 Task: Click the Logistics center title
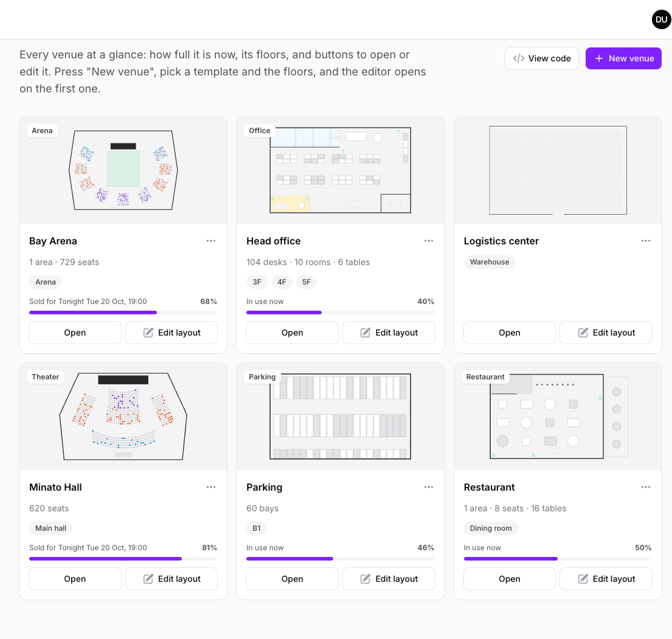point(501,241)
